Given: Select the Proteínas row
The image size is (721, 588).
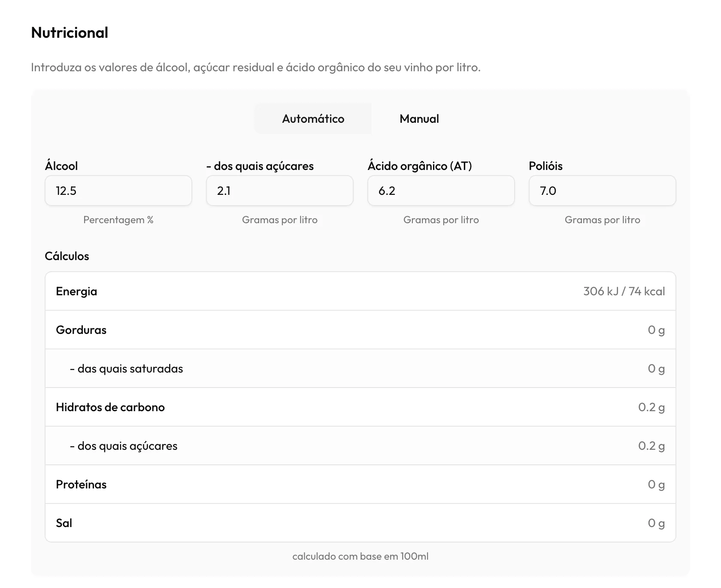Looking at the screenshot, I should 360,484.
